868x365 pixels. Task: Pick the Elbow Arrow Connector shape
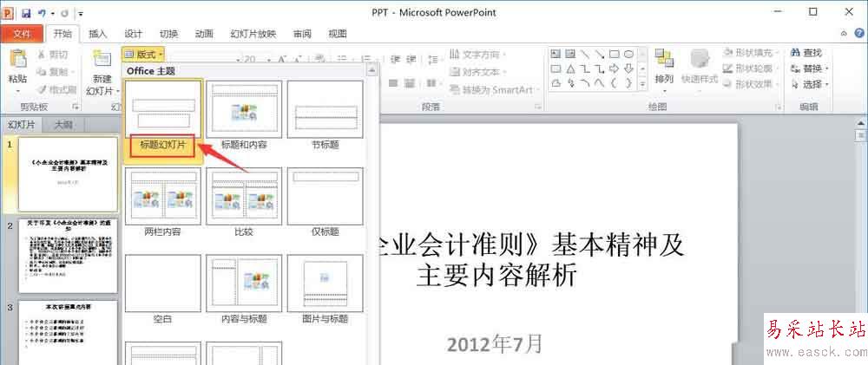600,69
